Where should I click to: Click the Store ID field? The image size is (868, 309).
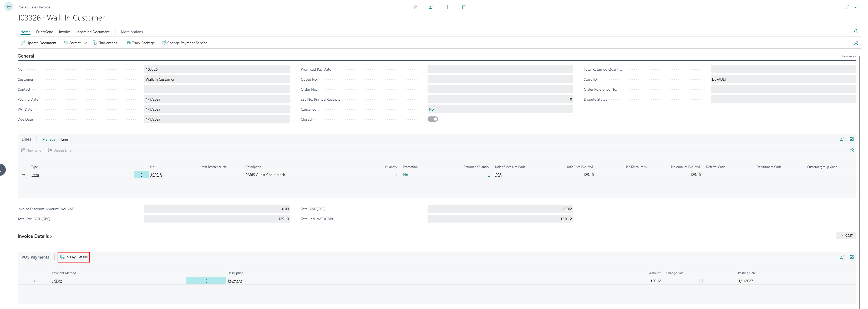(783, 79)
